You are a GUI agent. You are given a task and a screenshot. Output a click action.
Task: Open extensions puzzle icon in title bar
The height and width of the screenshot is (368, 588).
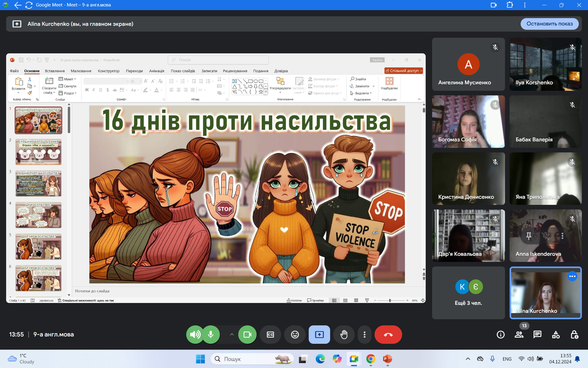coord(510,5)
